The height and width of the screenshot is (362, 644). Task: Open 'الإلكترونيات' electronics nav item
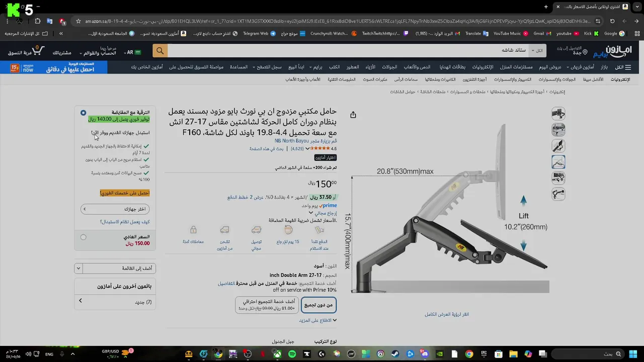[482, 67]
